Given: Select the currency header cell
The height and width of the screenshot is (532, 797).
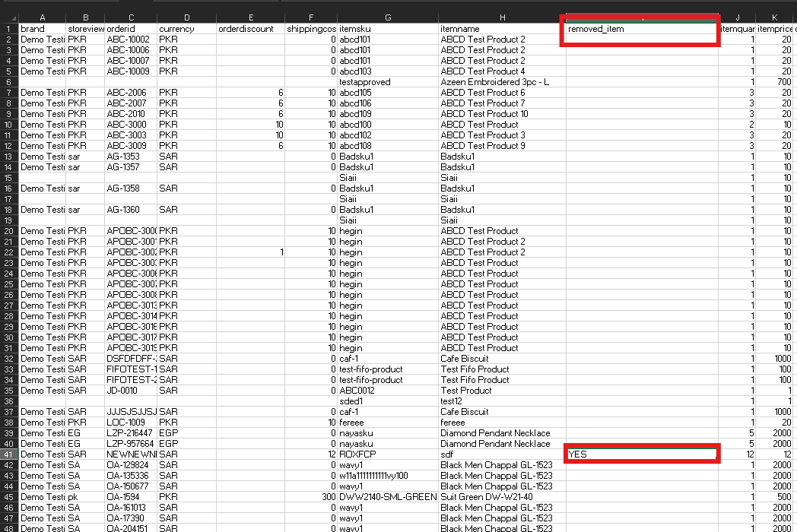Looking at the screenshot, I should tap(186, 29).
